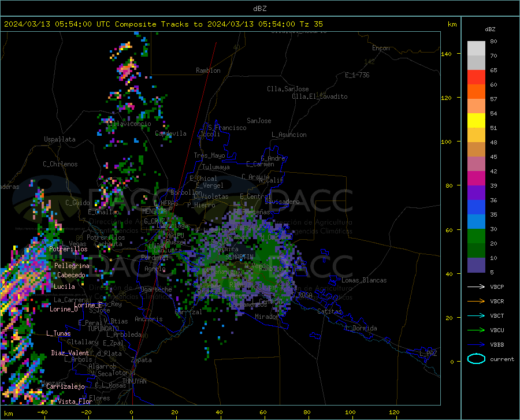Click the timestamp header text
The height and width of the screenshot is (420, 520).
coord(163,24)
